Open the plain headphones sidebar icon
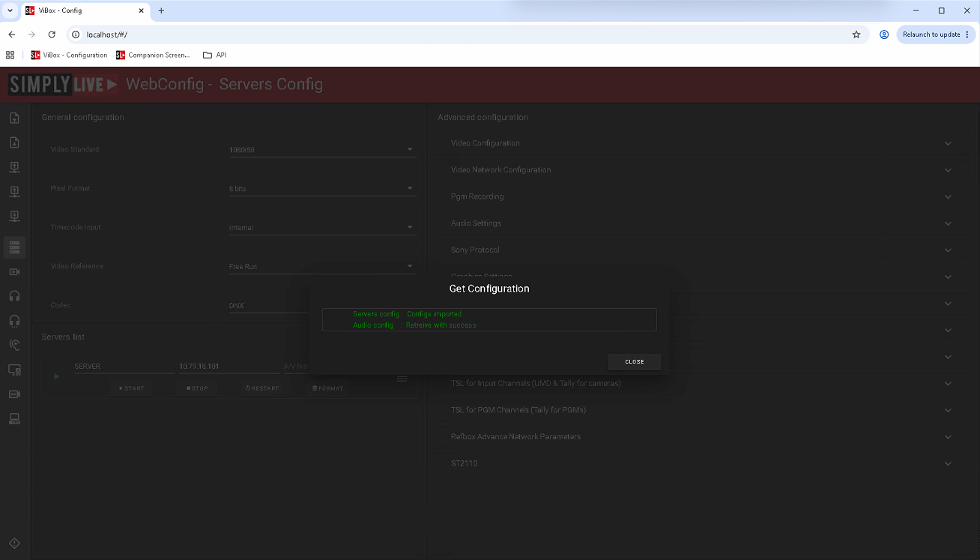 (14, 296)
